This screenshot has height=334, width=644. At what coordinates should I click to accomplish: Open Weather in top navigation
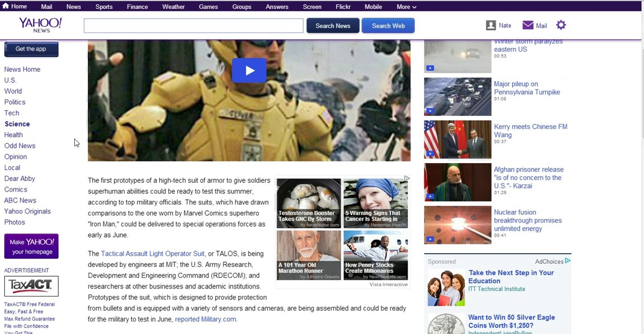click(x=174, y=7)
